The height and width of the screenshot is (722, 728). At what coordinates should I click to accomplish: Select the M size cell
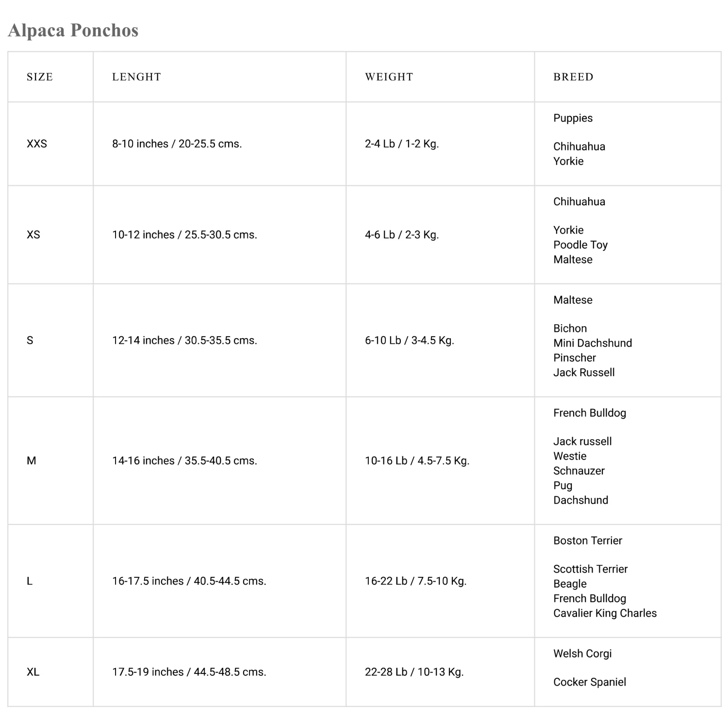tap(32, 460)
